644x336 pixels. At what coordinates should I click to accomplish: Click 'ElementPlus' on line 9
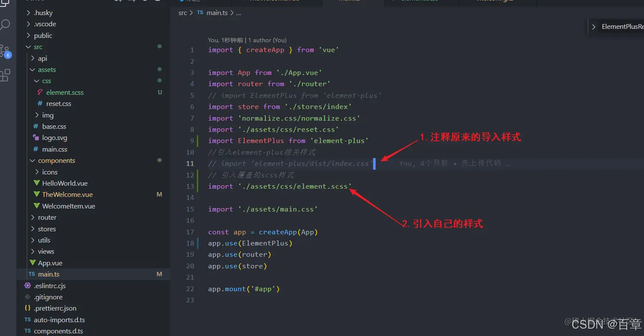point(261,141)
